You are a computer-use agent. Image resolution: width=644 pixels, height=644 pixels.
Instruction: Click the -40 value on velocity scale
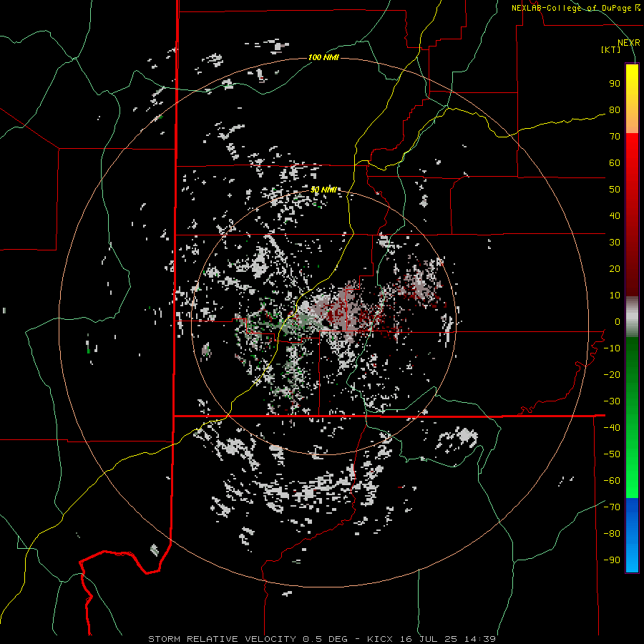pos(612,428)
